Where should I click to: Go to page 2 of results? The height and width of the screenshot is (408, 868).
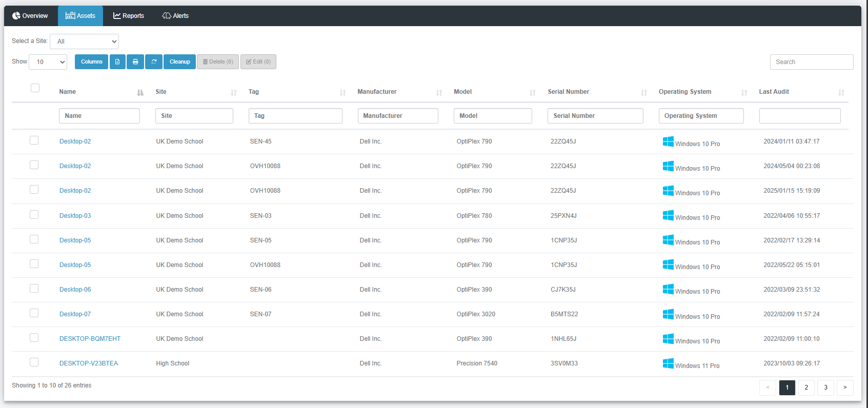806,387
